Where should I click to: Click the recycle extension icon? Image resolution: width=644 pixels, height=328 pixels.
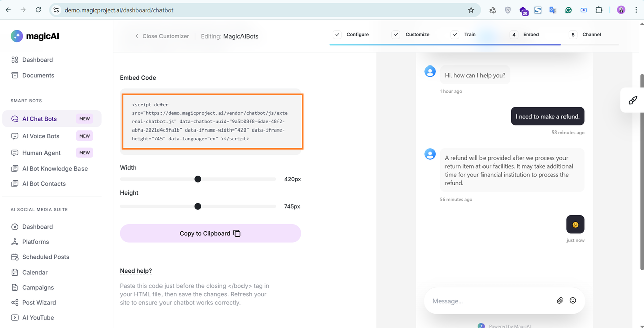click(493, 10)
